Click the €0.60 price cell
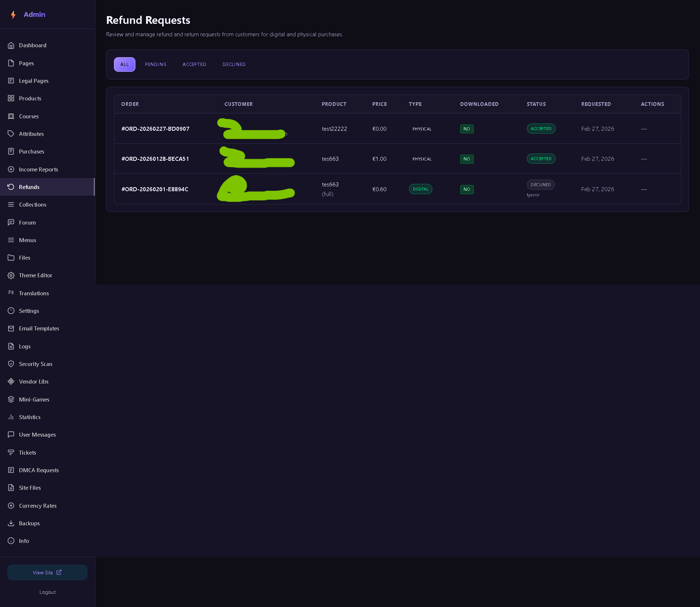The height and width of the screenshot is (607, 700). (379, 189)
